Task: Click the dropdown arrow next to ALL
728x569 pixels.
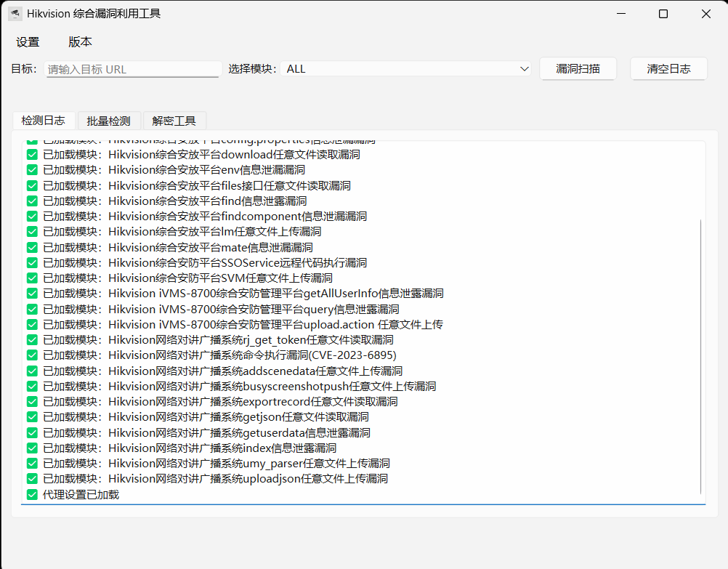Action: [525, 68]
